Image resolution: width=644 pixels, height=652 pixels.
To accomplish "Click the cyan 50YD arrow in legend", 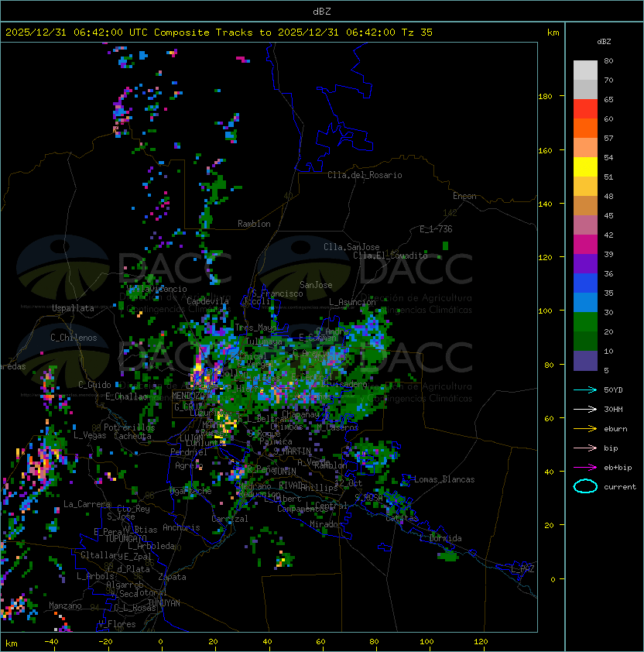I will click(585, 389).
